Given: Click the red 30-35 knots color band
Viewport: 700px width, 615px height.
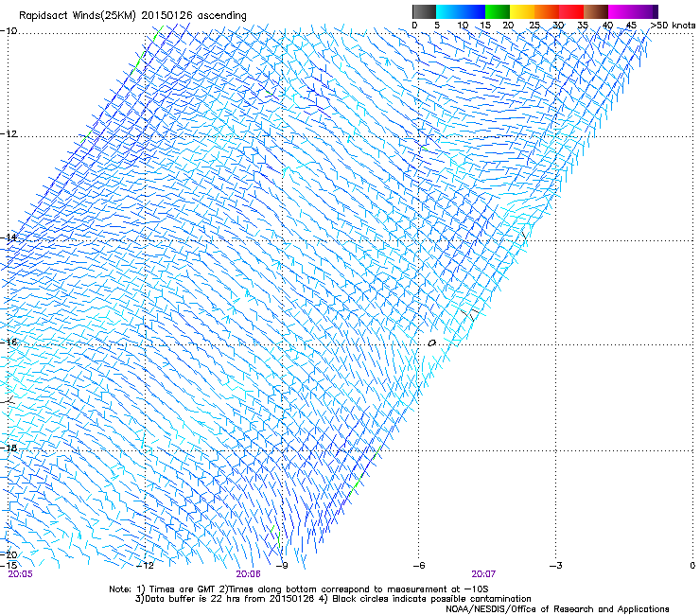Looking at the screenshot, I should [571, 11].
